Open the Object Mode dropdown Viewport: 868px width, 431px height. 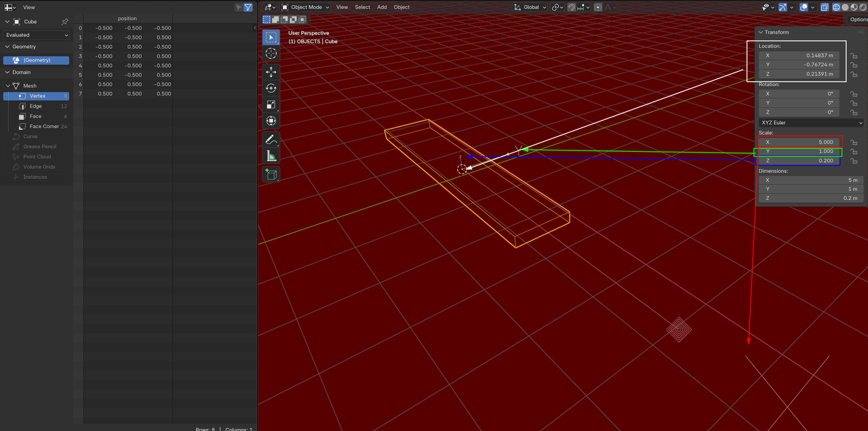[305, 7]
